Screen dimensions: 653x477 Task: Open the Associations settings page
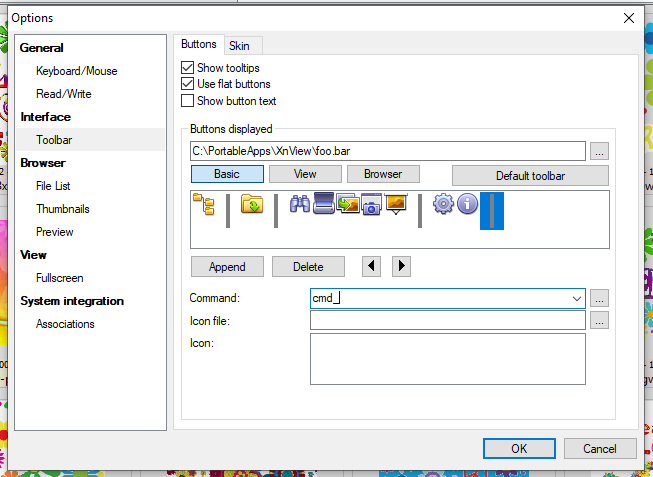(x=65, y=324)
